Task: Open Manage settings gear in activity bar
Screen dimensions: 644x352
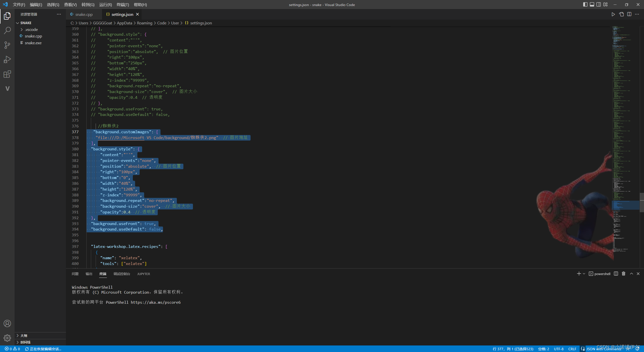Action: click(7, 338)
